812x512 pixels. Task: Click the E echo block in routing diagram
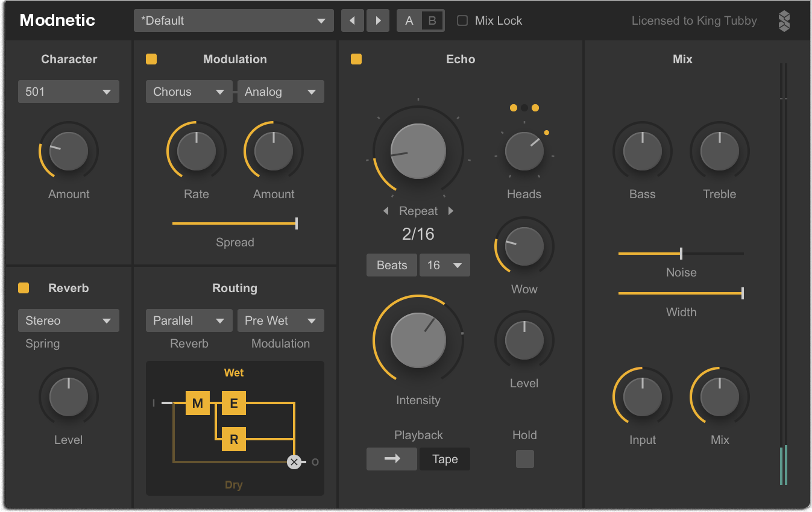tap(233, 404)
